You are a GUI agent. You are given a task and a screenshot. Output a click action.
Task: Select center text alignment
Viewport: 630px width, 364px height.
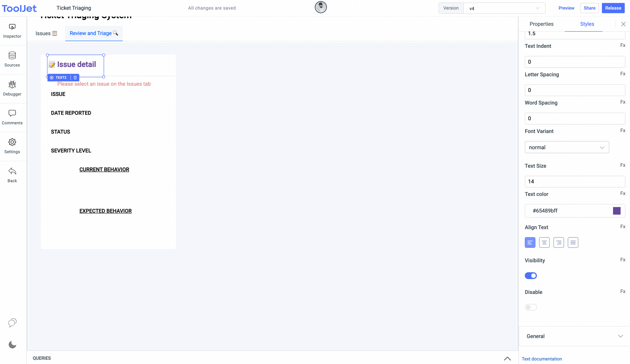click(x=544, y=242)
